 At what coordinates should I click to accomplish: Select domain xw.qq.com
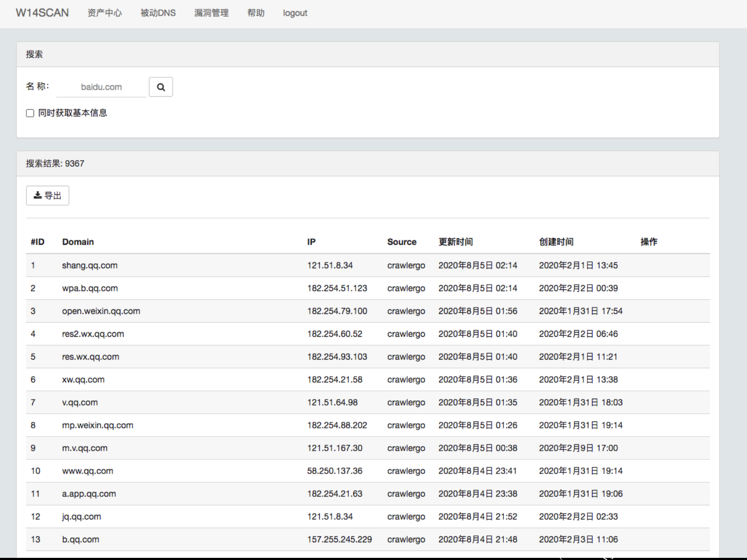(83, 379)
